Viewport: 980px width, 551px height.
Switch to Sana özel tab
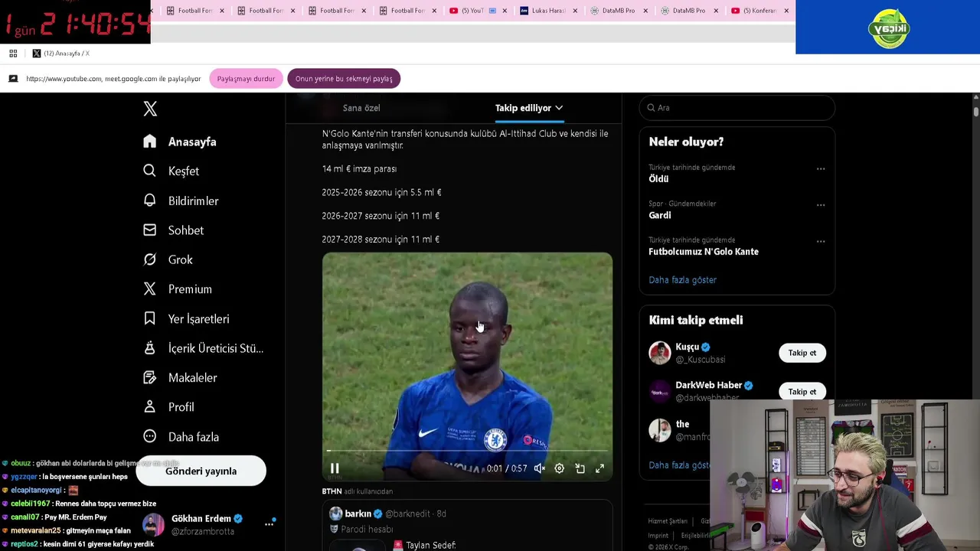tap(361, 108)
